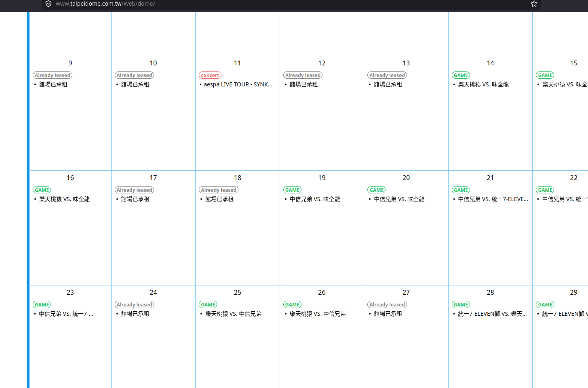
Task: Open 中信兄弟 VS. 味全龍 game on day 20
Action: tap(399, 199)
